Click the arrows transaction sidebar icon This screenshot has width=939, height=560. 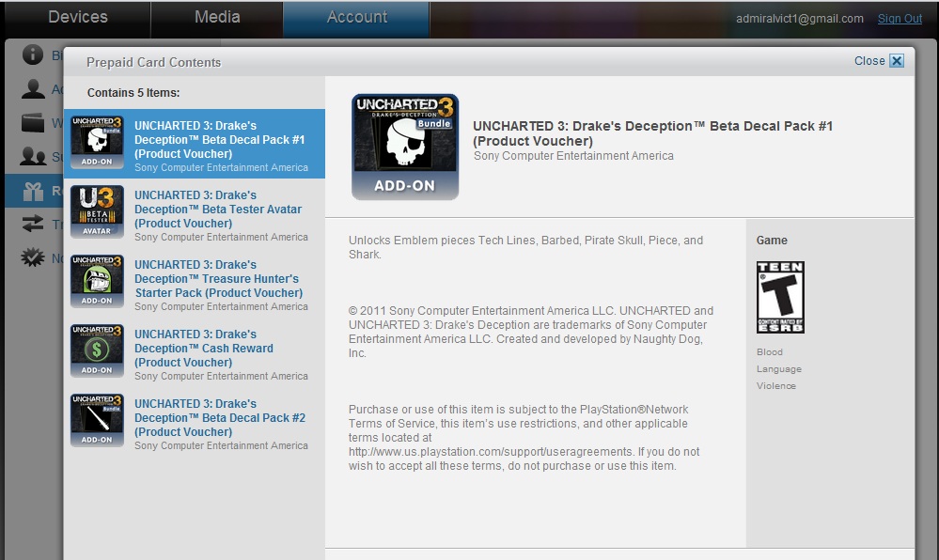33,224
